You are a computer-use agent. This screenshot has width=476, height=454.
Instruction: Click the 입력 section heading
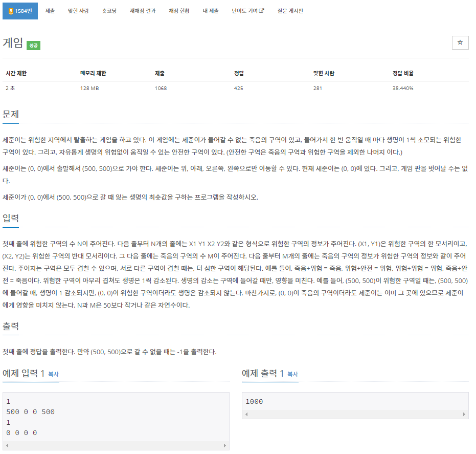pyautogui.click(x=11, y=218)
